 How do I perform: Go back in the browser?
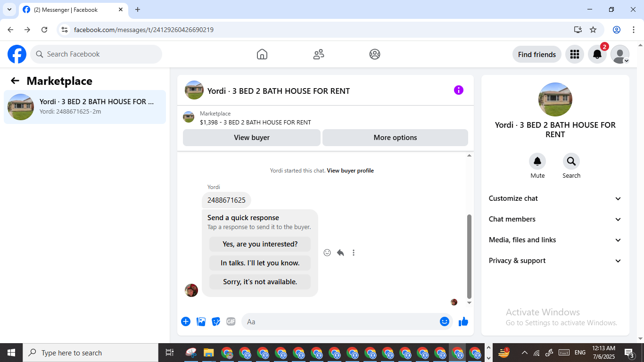point(10,30)
